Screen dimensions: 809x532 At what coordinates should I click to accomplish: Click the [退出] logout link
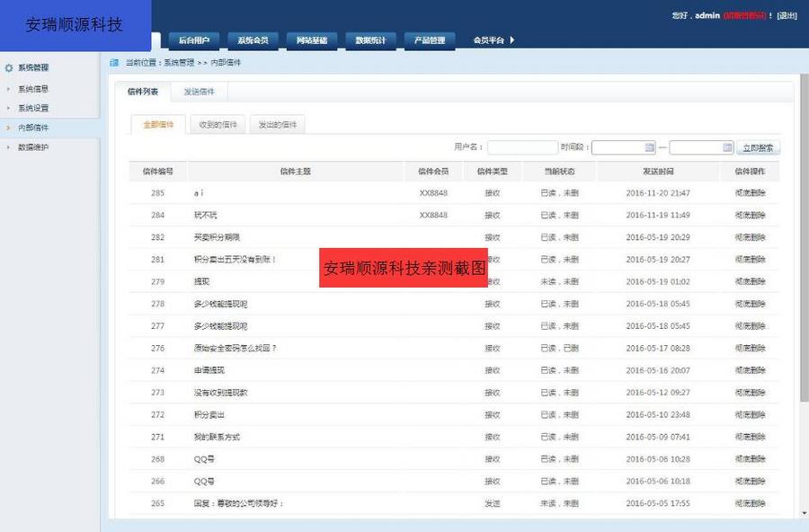pos(788,15)
